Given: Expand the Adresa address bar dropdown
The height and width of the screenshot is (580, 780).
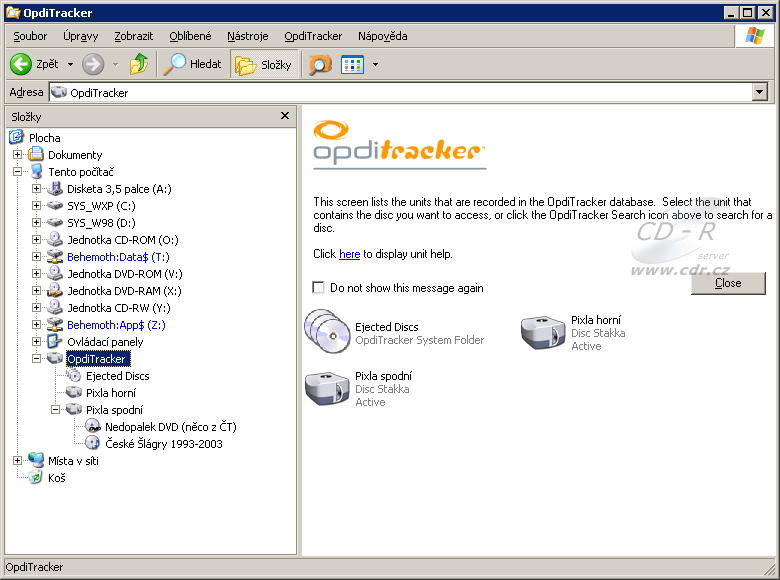Looking at the screenshot, I should pos(760,92).
